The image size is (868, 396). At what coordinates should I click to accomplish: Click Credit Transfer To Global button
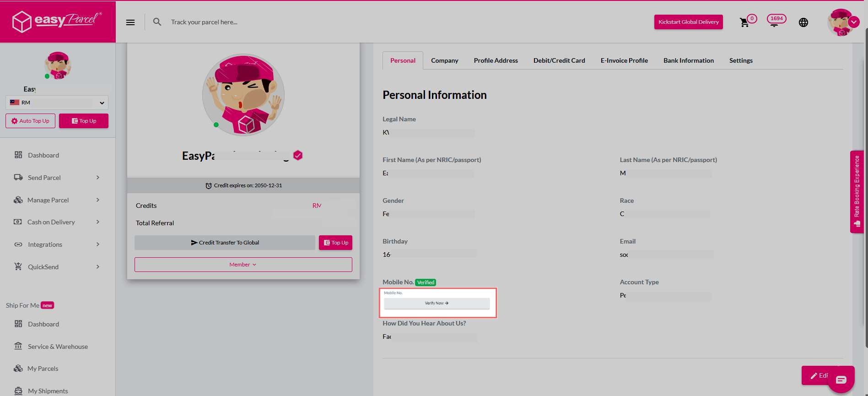tap(225, 243)
